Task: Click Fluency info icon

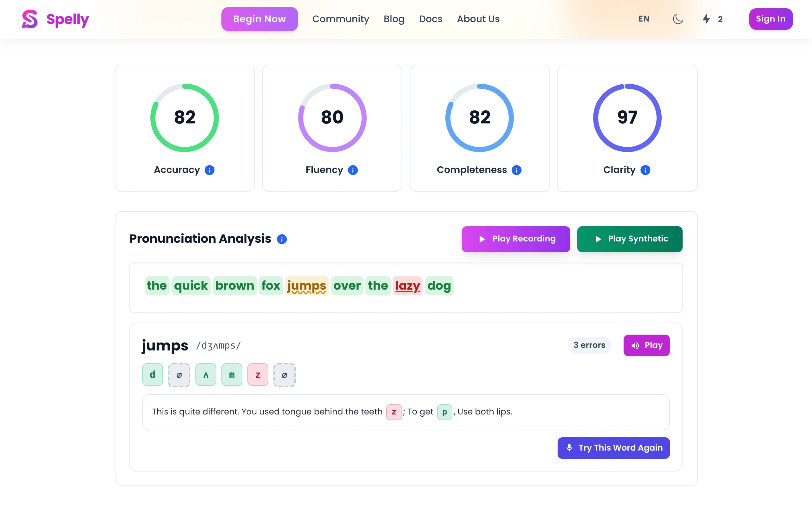Action: [x=353, y=170]
